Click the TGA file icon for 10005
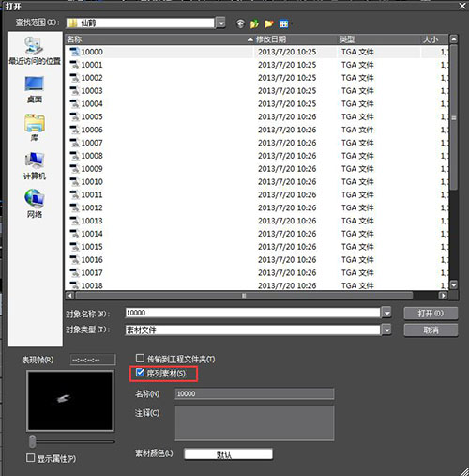Image resolution: width=469 pixels, height=476 pixels. click(x=74, y=116)
